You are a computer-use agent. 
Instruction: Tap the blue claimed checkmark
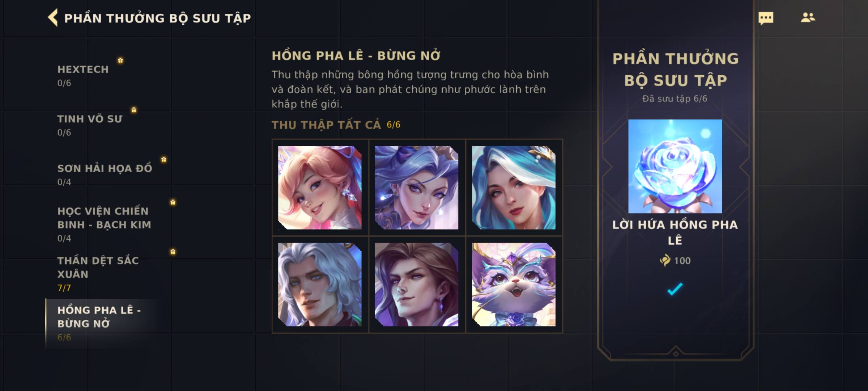pyautogui.click(x=675, y=289)
